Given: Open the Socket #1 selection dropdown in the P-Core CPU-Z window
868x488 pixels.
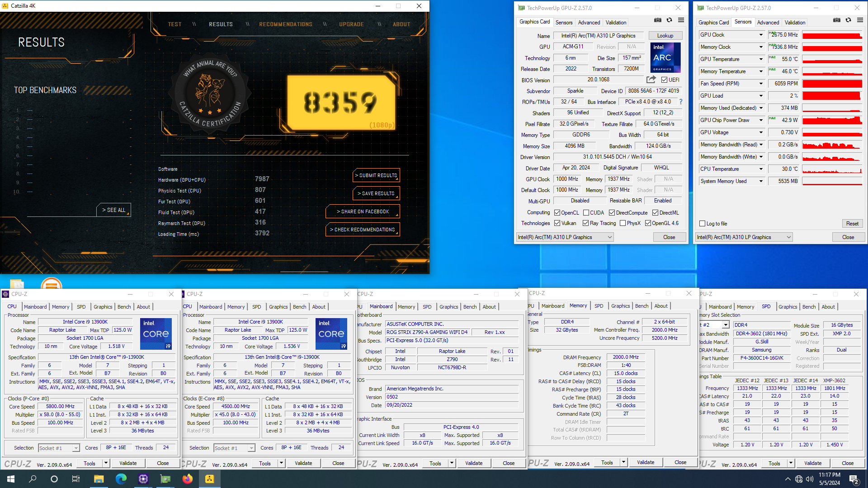Looking at the screenshot, I should pos(59,448).
